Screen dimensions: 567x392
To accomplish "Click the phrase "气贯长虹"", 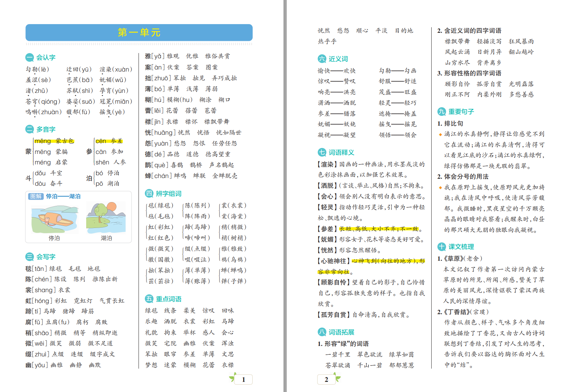I will [112, 301].
